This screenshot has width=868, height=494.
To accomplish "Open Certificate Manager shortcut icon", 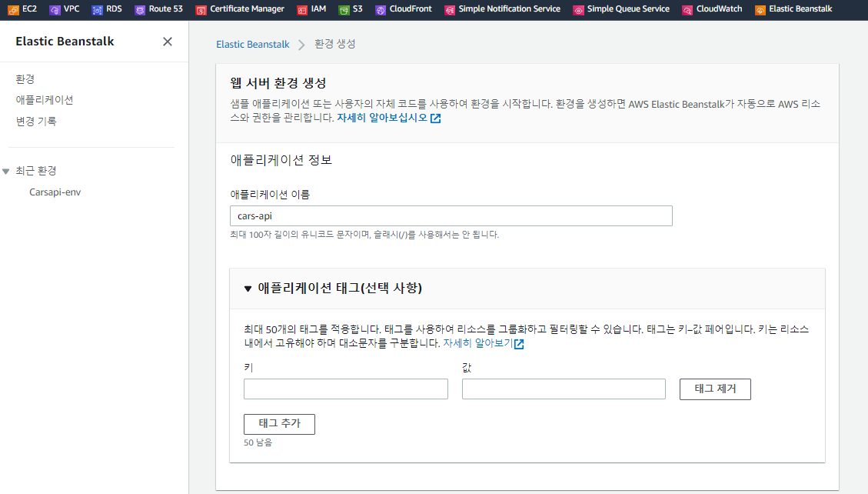I will coord(201,9).
